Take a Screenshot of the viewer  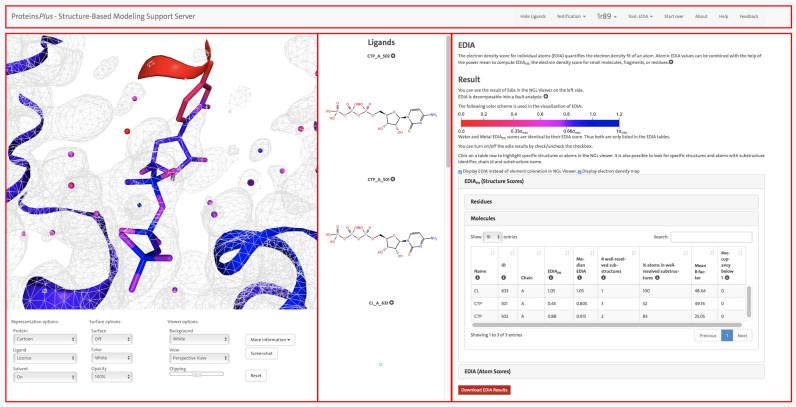[x=263, y=353]
